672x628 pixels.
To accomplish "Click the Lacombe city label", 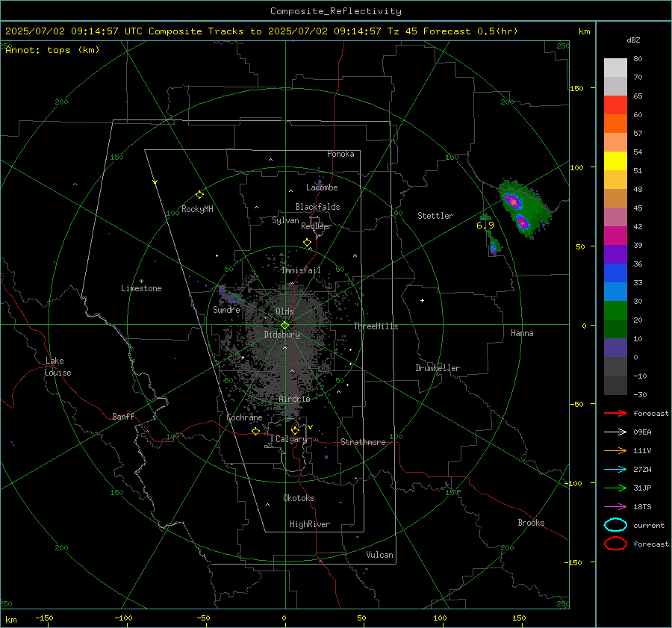I will pos(322,187).
